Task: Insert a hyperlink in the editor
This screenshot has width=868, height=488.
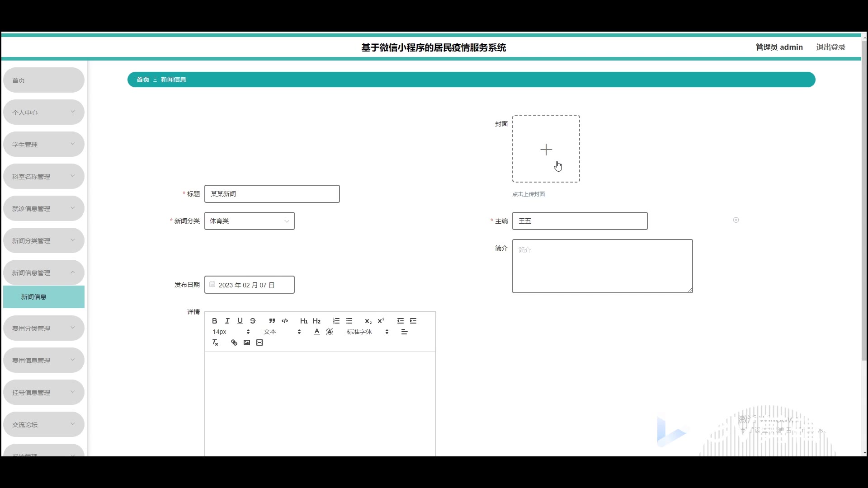Action: 234,343
